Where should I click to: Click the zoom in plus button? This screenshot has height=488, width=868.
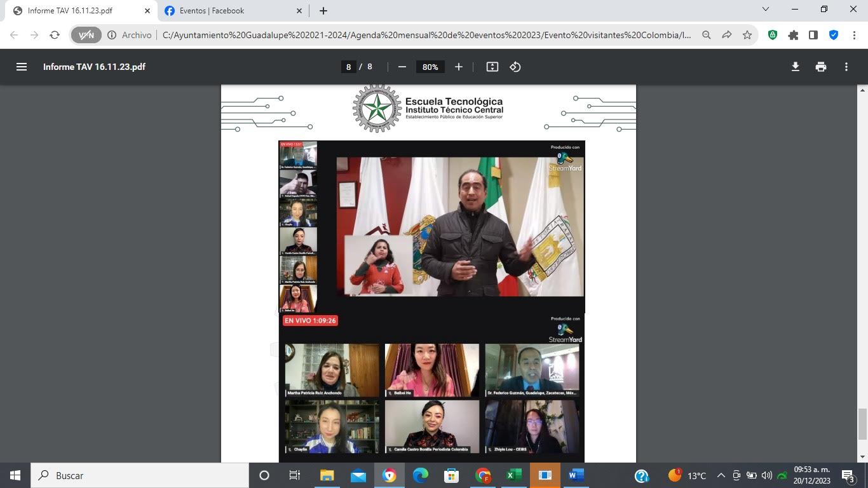coord(459,67)
